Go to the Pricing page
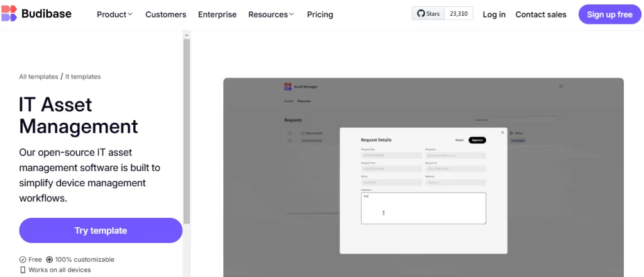Image resolution: width=644 pixels, height=277 pixels. click(320, 14)
